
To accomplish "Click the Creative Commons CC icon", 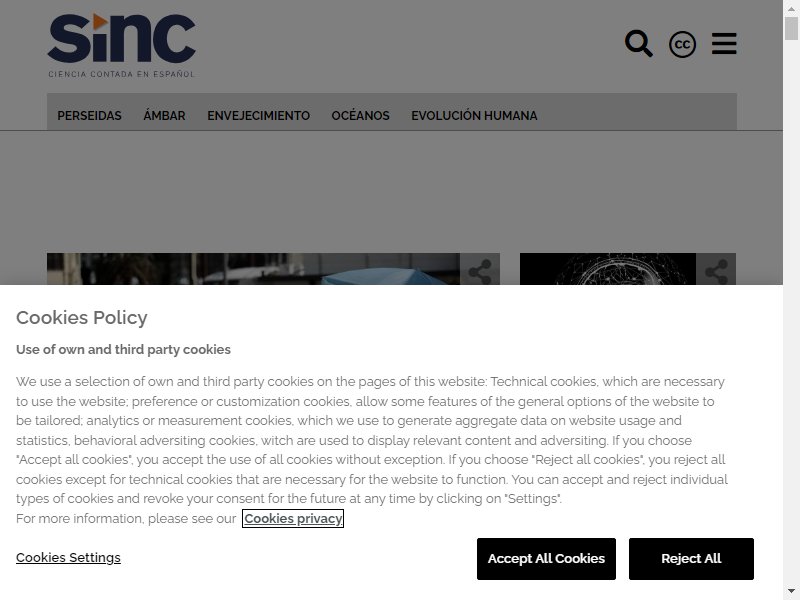I will point(682,44).
